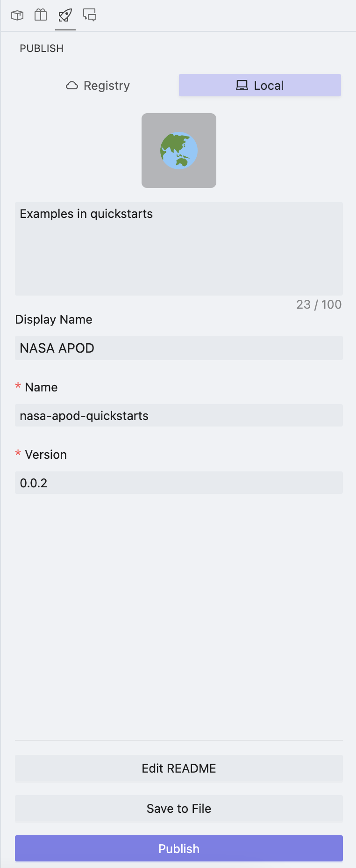This screenshot has width=356, height=868.
Task: Click the Display Name field with NASA APOD
Action: coord(179,348)
